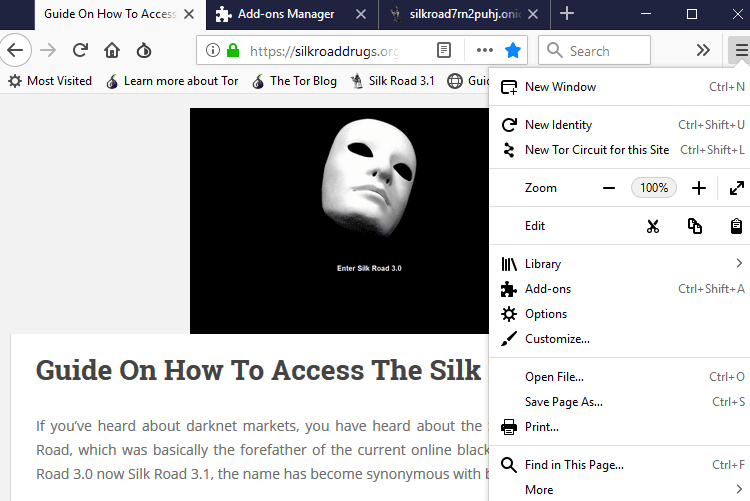
Task: Click the Paste clipboard icon
Action: 736,226
